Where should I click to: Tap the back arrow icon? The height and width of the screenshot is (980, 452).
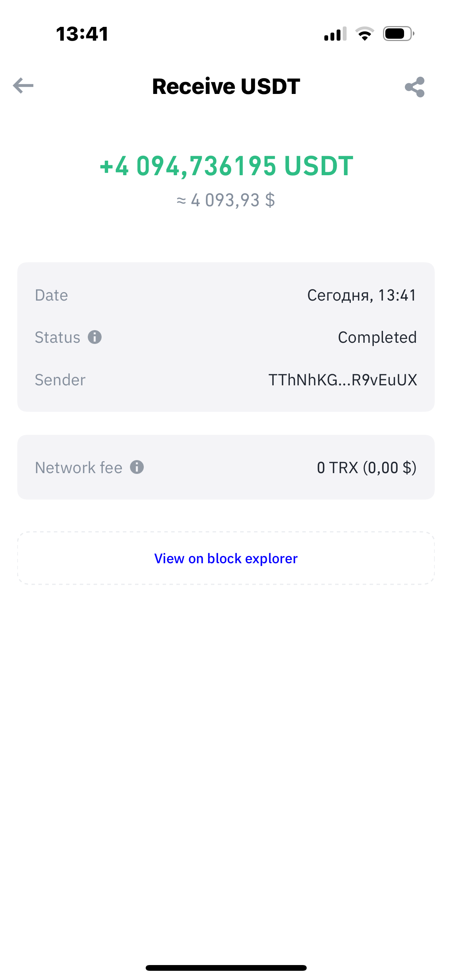click(23, 86)
